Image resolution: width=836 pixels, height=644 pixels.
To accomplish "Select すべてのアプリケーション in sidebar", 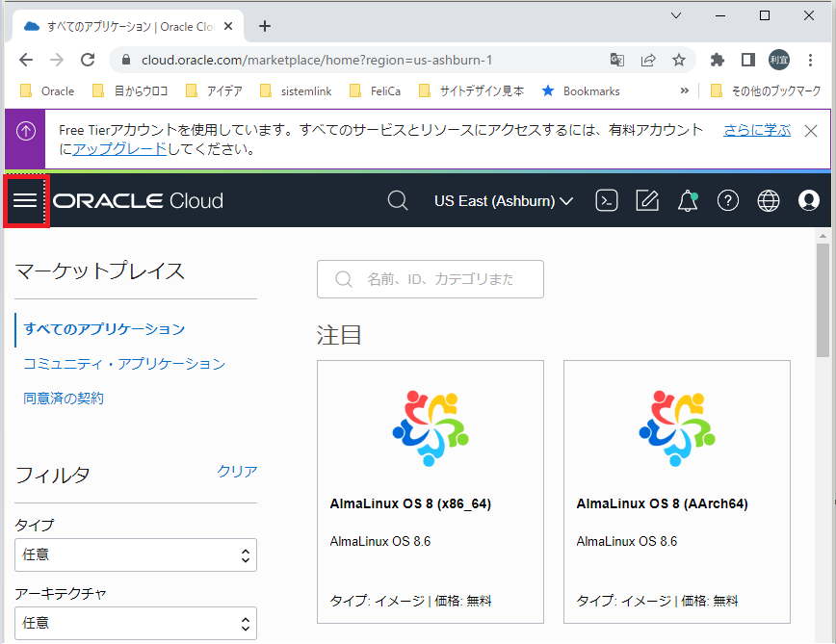I will [x=104, y=329].
